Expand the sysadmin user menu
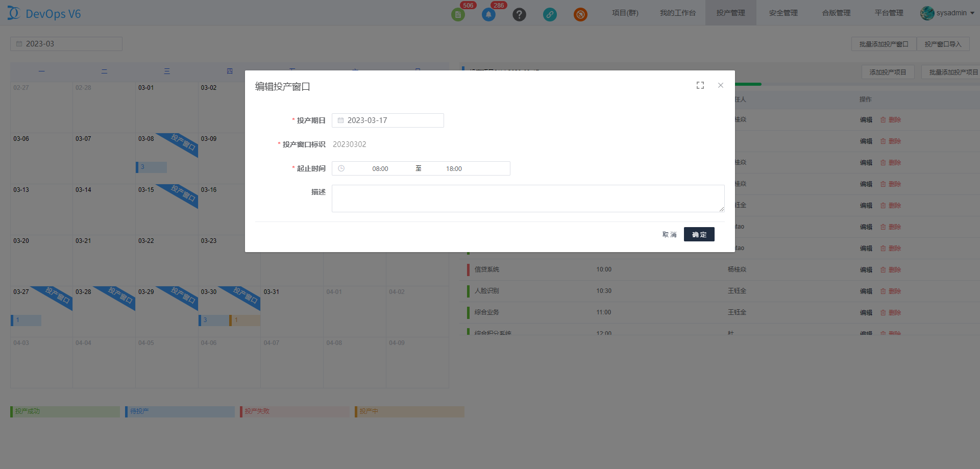Screen dimensions: 980x469 point(948,13)
